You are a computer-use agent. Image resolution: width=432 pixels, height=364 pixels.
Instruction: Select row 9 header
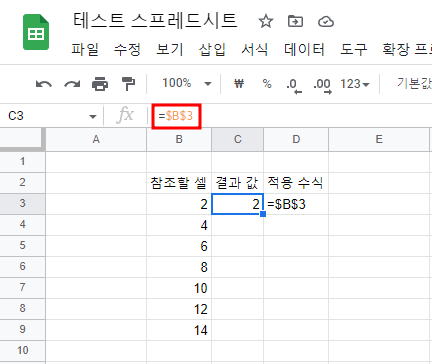[22, 330]
